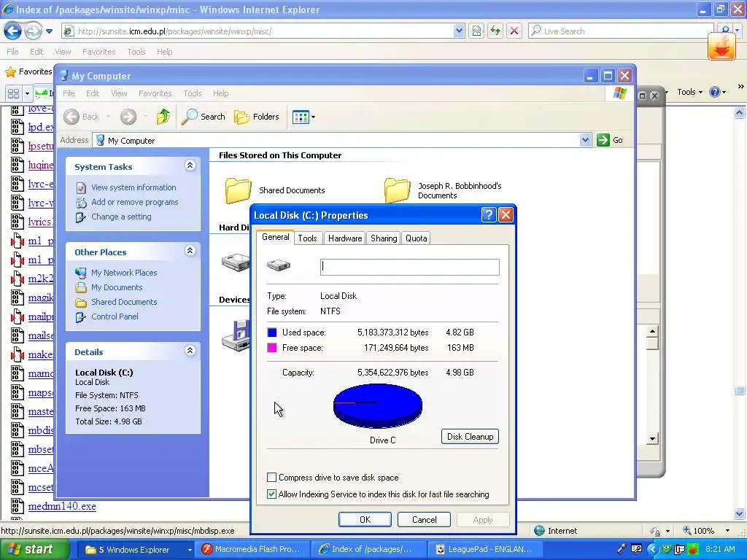Open Views dropdown in My Computer toolbar
Viewport: 747px width, 560px height.
pos(303,117)
